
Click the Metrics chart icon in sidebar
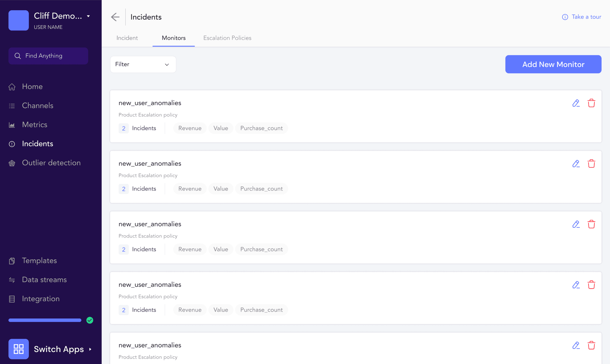tap(12, 125)
